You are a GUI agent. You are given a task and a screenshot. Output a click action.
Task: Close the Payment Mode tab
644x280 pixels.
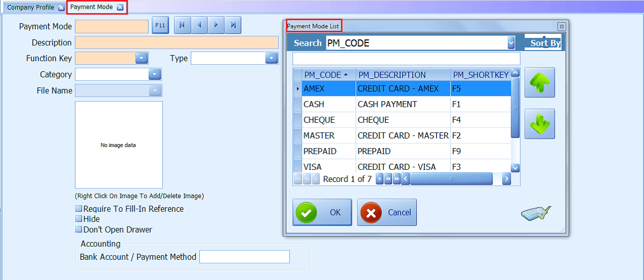click(x=120, y=8)
